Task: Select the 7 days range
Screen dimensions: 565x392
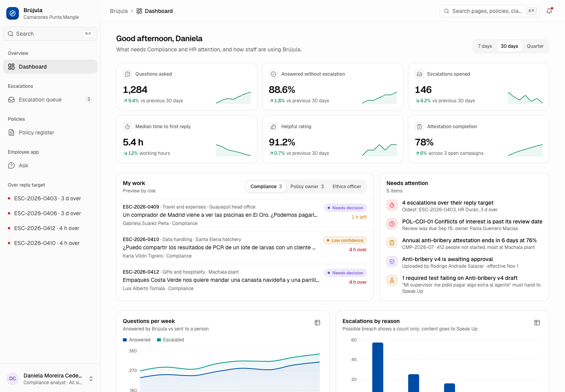Action: [x=485, y=46]
